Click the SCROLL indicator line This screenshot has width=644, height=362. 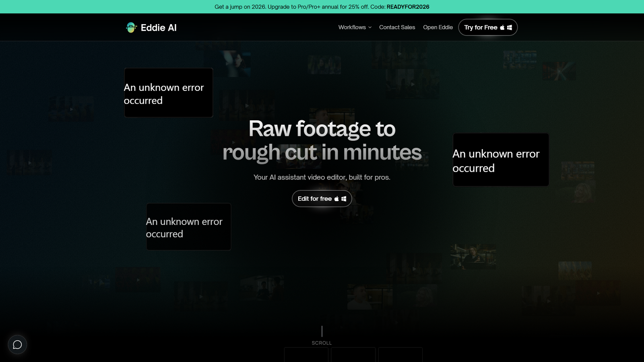322,331
